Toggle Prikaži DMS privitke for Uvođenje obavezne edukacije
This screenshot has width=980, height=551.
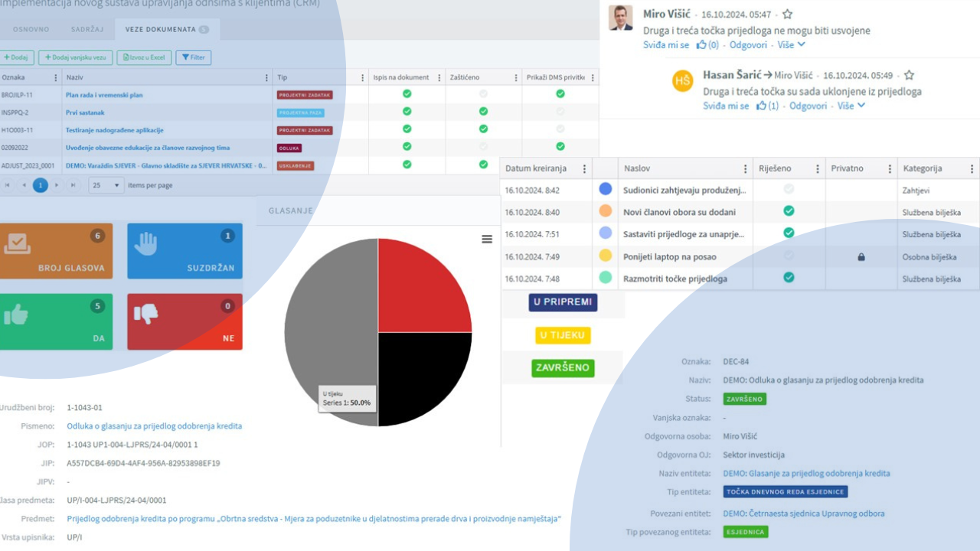coord(560,146)
